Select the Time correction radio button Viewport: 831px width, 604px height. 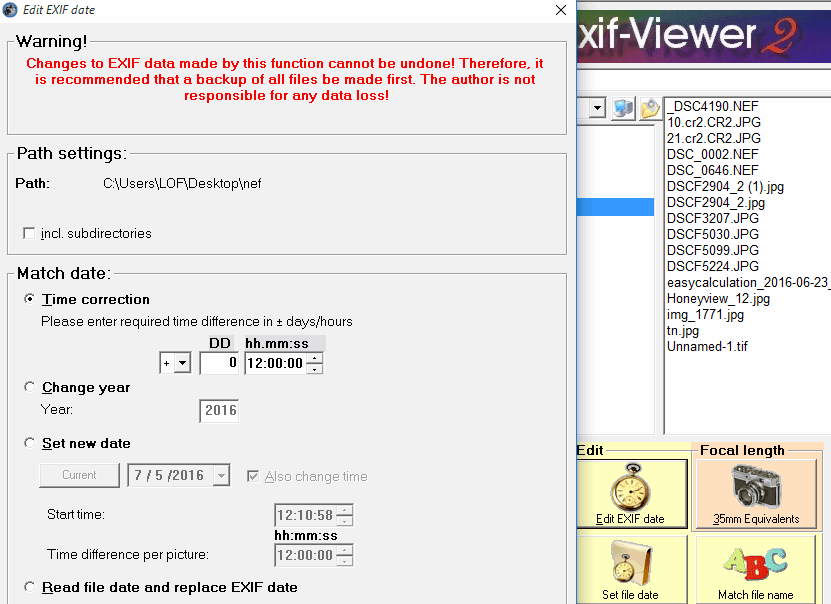tap(30, 299)
